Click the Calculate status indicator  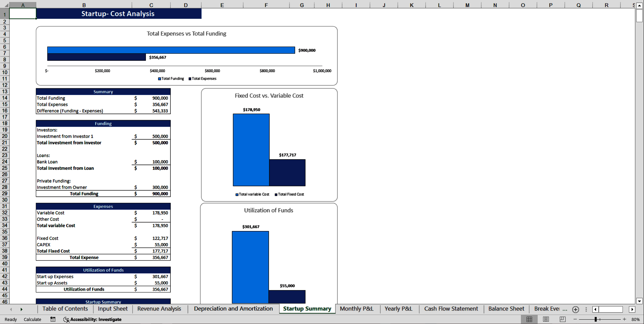(32, 319)
